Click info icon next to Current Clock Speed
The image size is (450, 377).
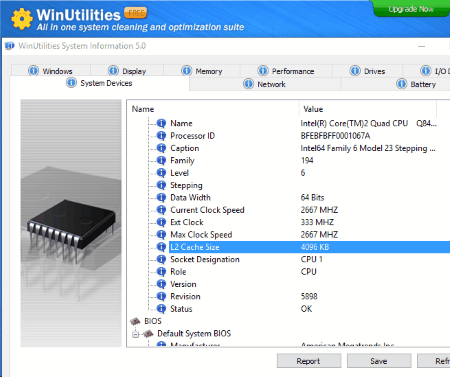[x=161, y=210]
